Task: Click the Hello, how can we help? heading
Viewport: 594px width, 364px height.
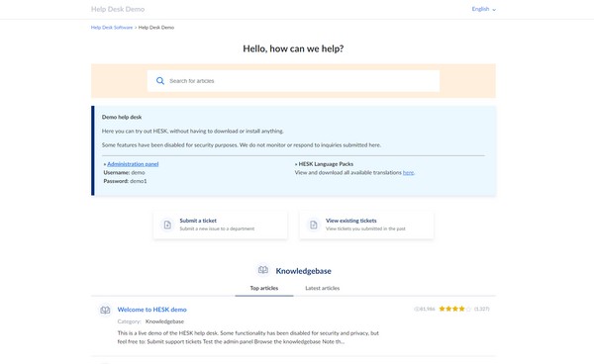Action: pyautogui.click(x=293, y=48)
